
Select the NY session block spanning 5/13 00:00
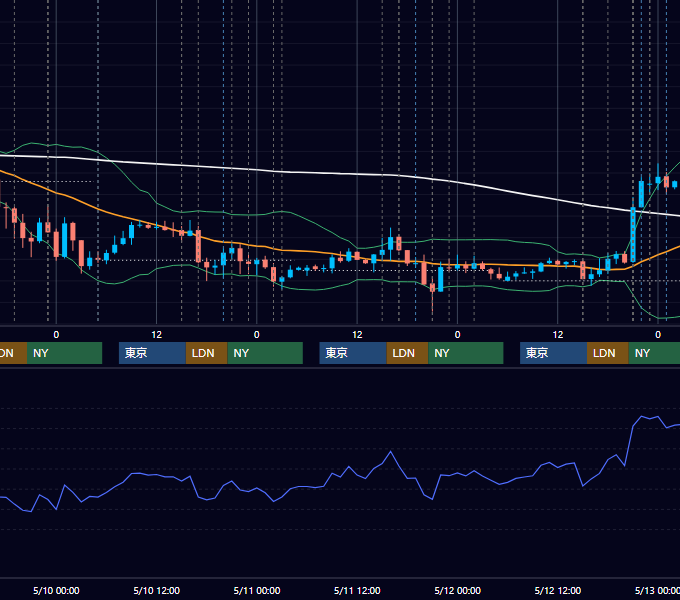pyautogui.click(x=654, y=353)
